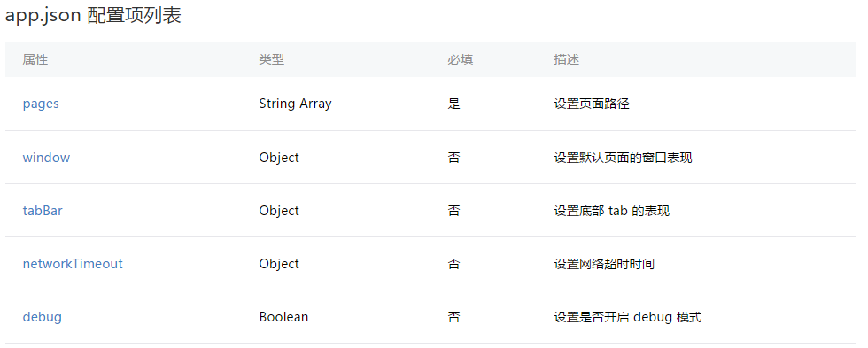Click the Object type in networkTimeout row
This screenshot has height=348, width=868.
pos(279,263)
